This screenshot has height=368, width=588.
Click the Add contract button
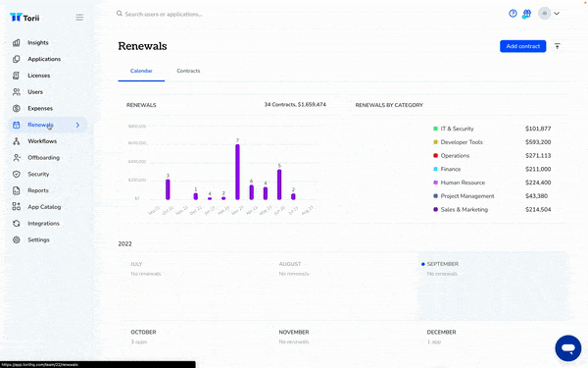[x=522, y=46]
